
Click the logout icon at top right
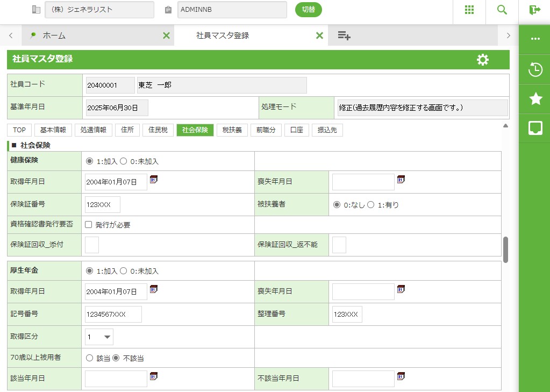point(534,10)
